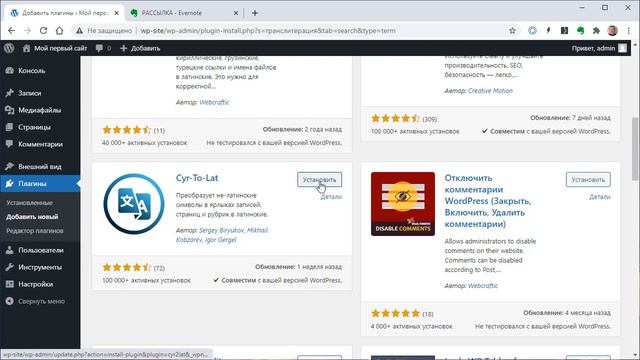Collapse sidebar with Свернуть меню

tap(40, 301)
